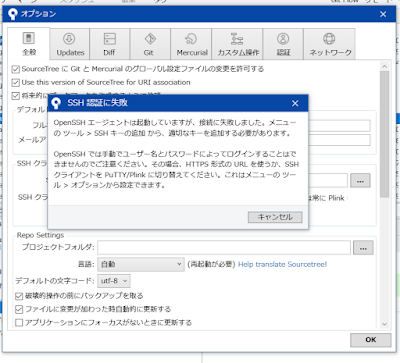Viewport: 400px width, 363px height.
Task: Toggle Use this version for URI association
Action: [16, 82]
